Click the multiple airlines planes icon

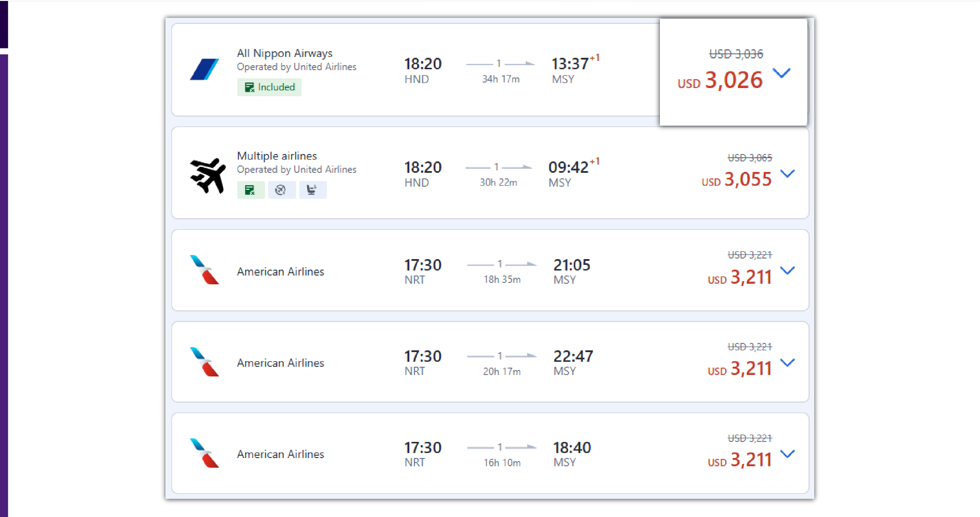click(208, 176)
